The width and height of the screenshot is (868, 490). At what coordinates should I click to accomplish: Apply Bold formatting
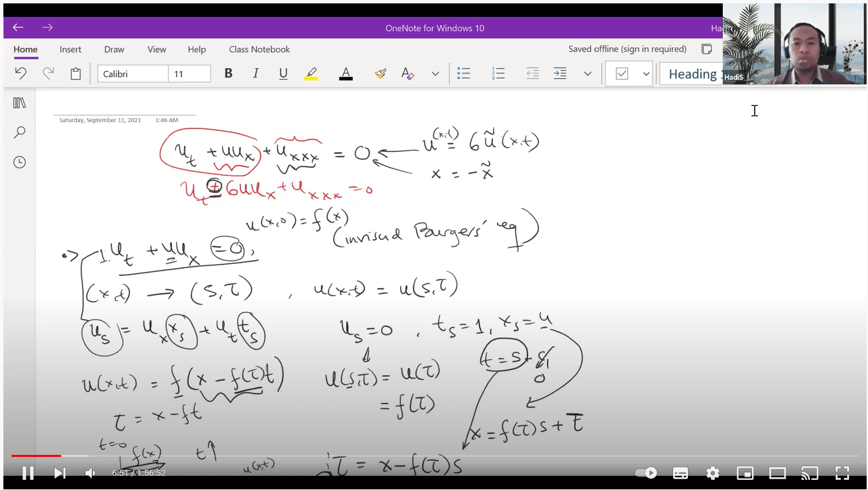pyautogui.click(x=229, y=74)
